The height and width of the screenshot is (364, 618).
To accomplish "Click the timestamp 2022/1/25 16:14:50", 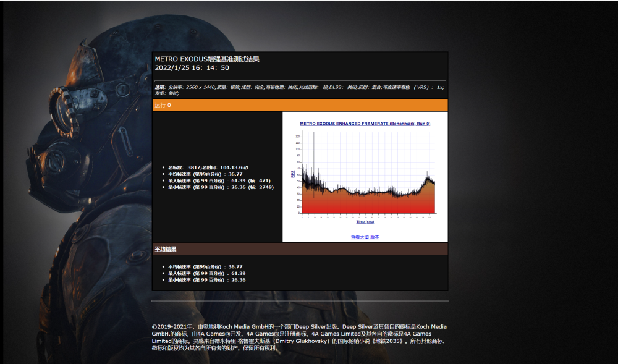I will coord(192,68).
